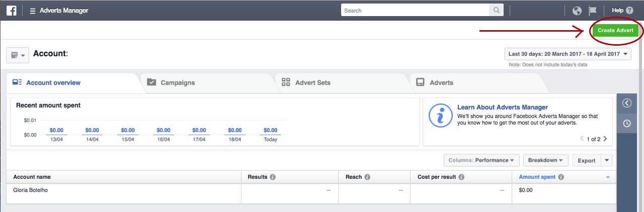Go to next tip with right chevron
The width and height of the screenshot is (644, 212).
pos(605,139)
